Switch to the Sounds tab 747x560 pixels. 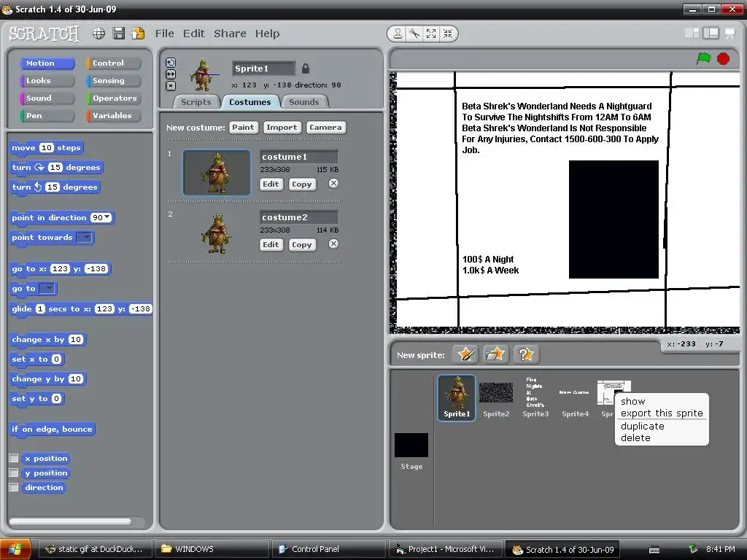tap(304, 102)
